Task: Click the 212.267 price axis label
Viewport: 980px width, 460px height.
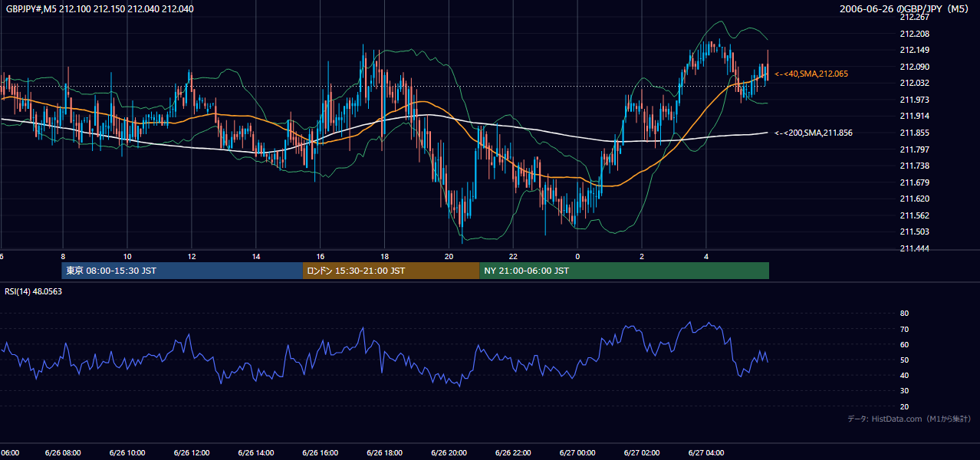Action: tap(913, 17)
